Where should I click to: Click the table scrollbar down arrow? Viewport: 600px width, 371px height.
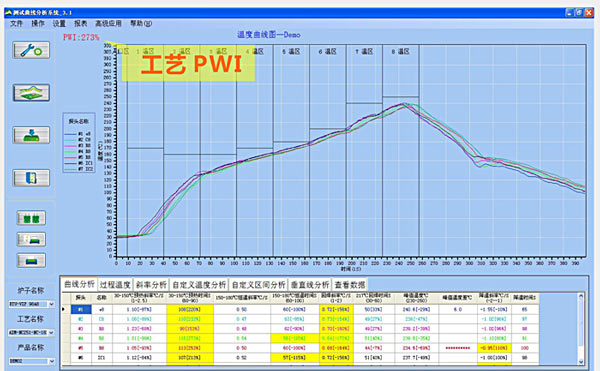pos(581,361)
